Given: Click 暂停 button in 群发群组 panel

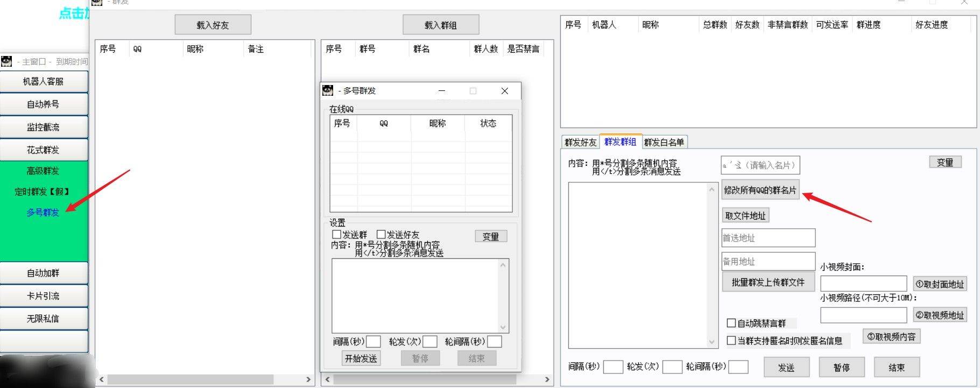Looking at the screenshot, I should (842, 368).
